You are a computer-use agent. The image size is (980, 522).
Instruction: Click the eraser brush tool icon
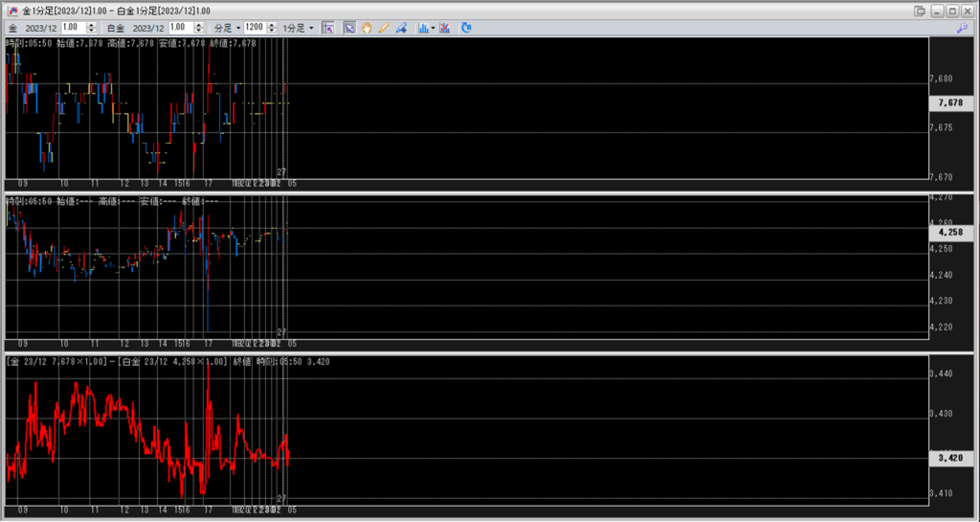tap(400, 28)
